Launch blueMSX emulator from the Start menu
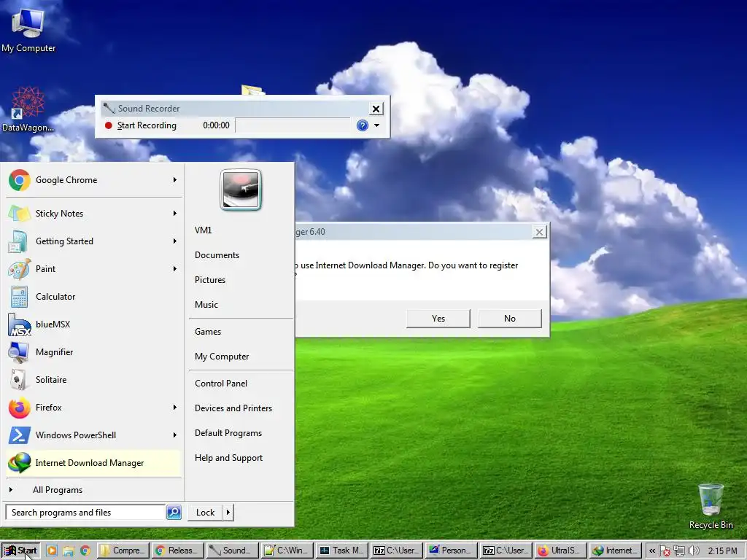The image size is (747, 560). [x=94, y=324]
